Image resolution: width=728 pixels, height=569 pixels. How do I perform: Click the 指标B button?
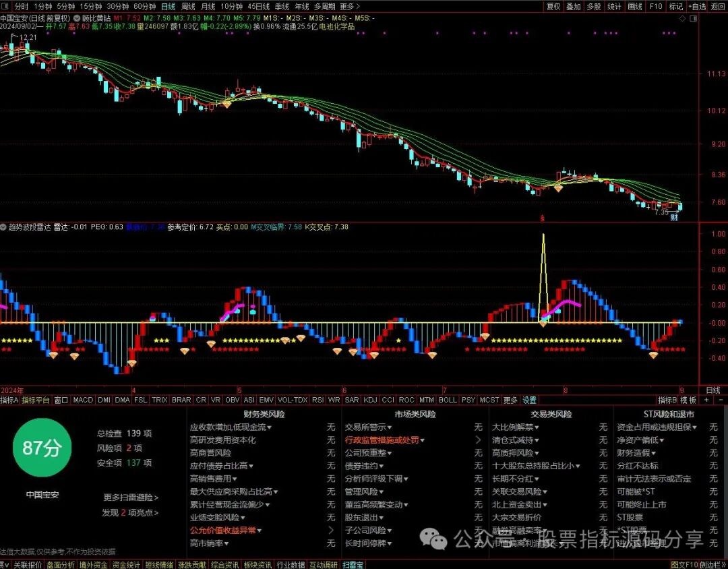pyautogui.click(x=667, y=400)
